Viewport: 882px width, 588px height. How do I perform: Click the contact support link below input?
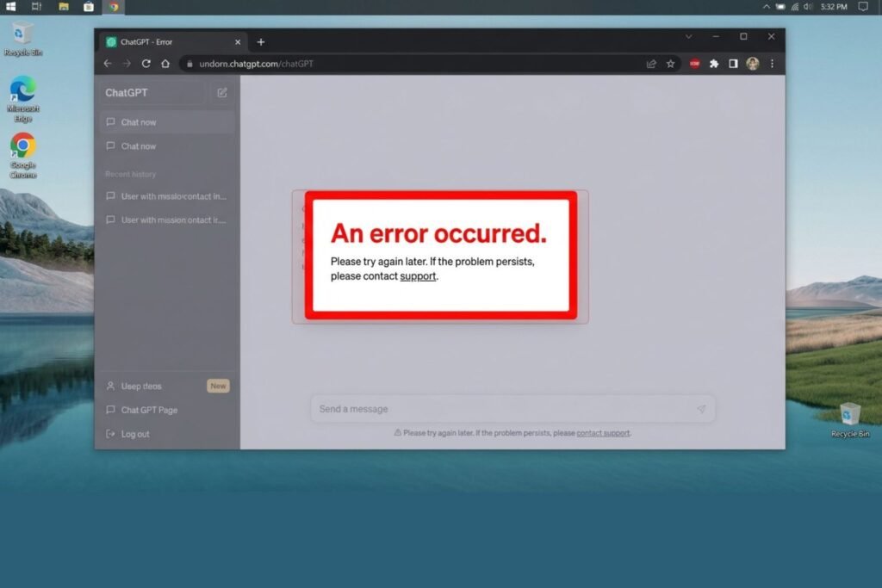coord(603,433)
